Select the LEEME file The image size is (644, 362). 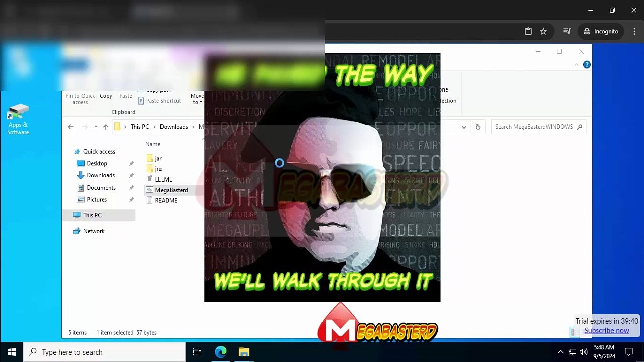(164, 179)
